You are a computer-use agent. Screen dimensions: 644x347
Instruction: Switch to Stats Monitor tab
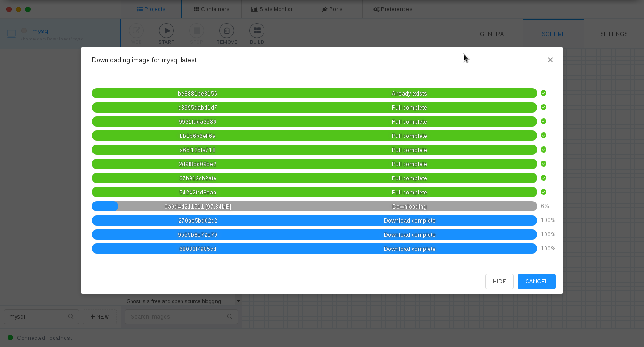[272, 9]
